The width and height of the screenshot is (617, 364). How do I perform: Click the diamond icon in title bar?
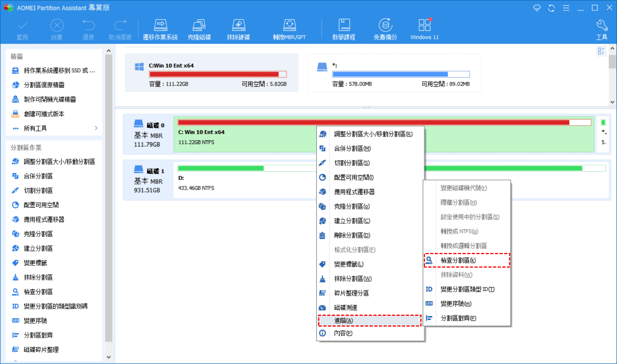[537, 8]
